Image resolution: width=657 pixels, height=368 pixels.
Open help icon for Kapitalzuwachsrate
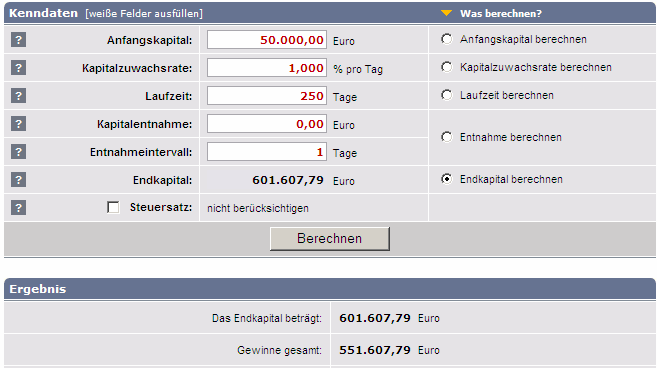[18, 68]
